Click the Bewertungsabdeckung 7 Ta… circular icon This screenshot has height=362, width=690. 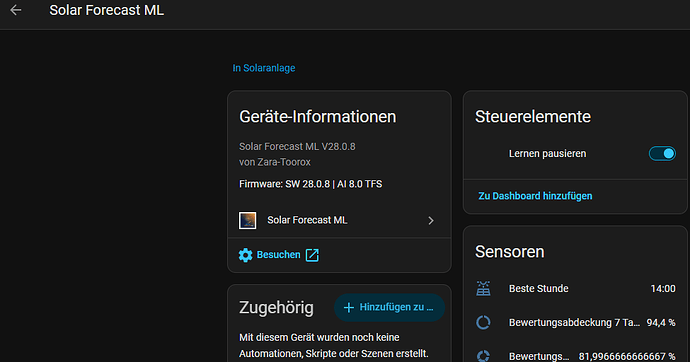(483, 322)
